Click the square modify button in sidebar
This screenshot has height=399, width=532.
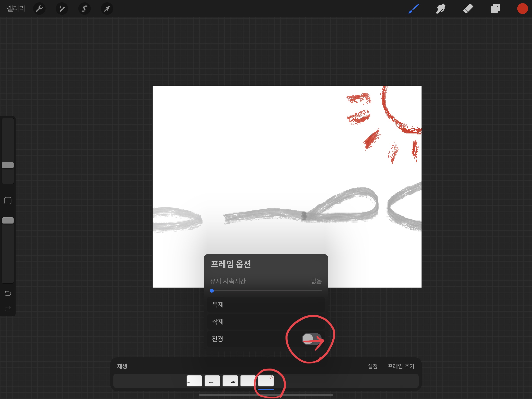click(8, 201)
